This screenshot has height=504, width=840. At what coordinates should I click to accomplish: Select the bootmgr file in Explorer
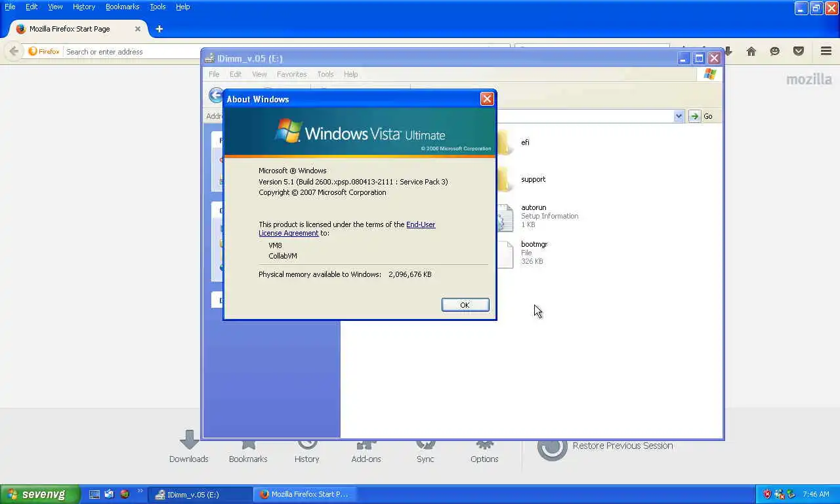522,253
